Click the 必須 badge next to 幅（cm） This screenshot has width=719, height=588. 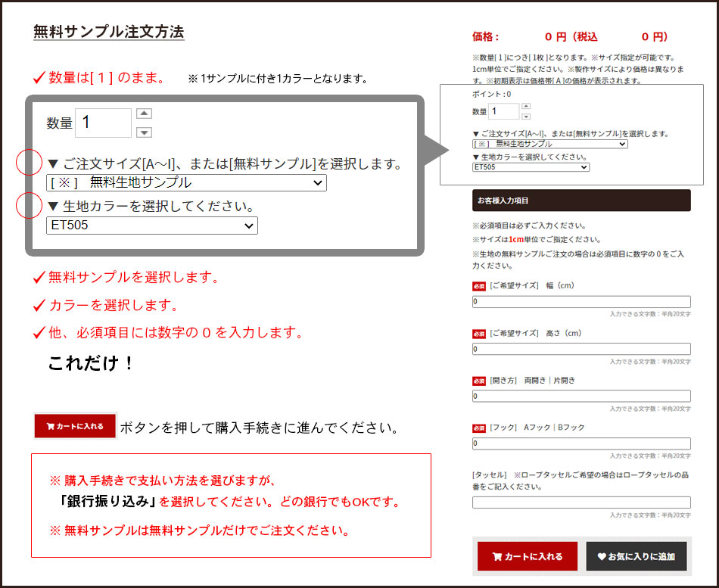pyautogui.click(x=478, y=286)
